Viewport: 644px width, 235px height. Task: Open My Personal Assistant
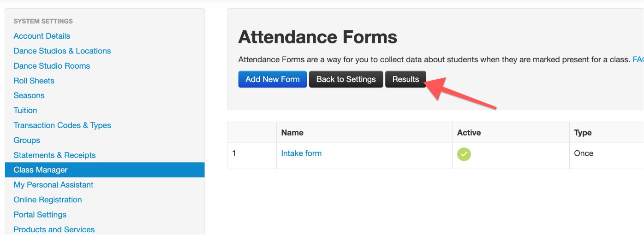(54, 185)
